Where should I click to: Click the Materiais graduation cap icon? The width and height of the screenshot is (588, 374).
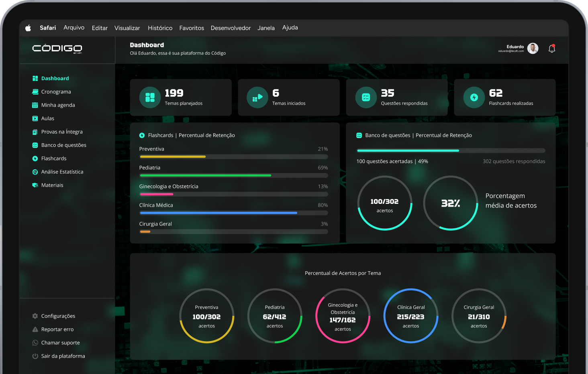pyautogui.click(x=35, y=185)
